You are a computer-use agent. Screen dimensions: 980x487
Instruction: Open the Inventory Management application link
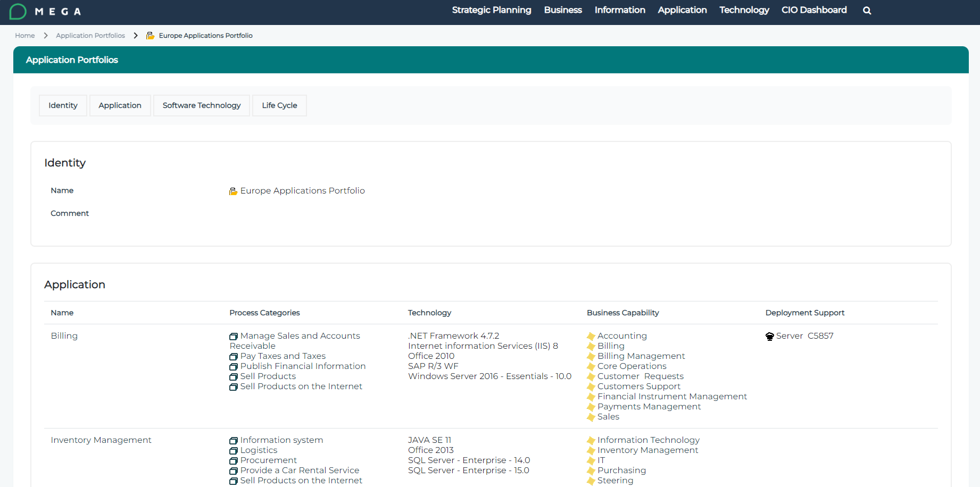(101, 440)
